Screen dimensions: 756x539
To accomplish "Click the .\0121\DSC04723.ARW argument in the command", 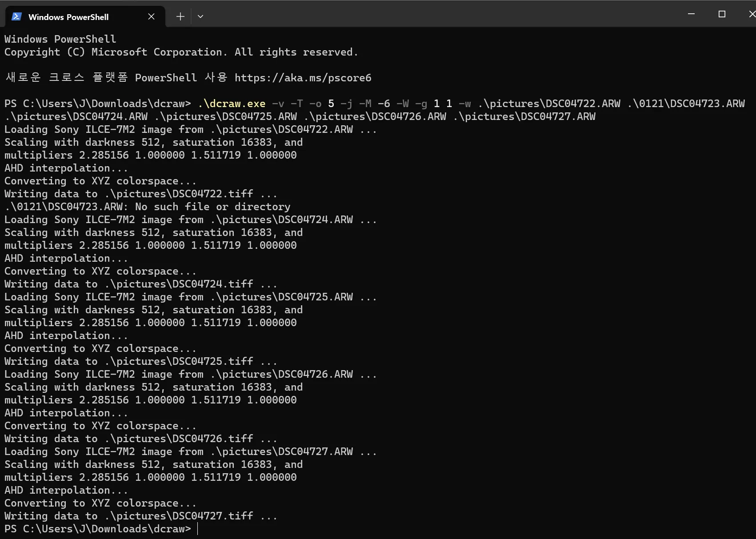I will pyautogui.click(x=686, y=104).
